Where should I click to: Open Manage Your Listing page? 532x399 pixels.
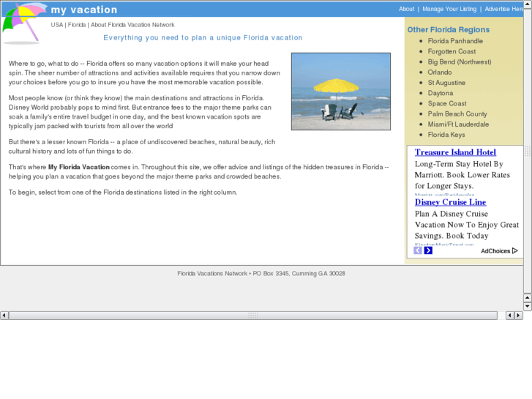(x=449, y=10)
